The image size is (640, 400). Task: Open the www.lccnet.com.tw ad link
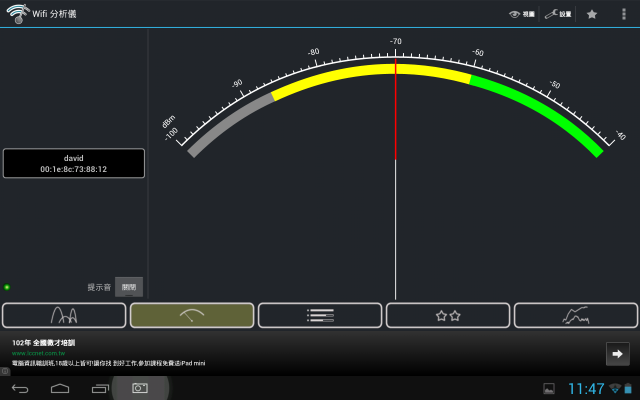pos(39,353)
